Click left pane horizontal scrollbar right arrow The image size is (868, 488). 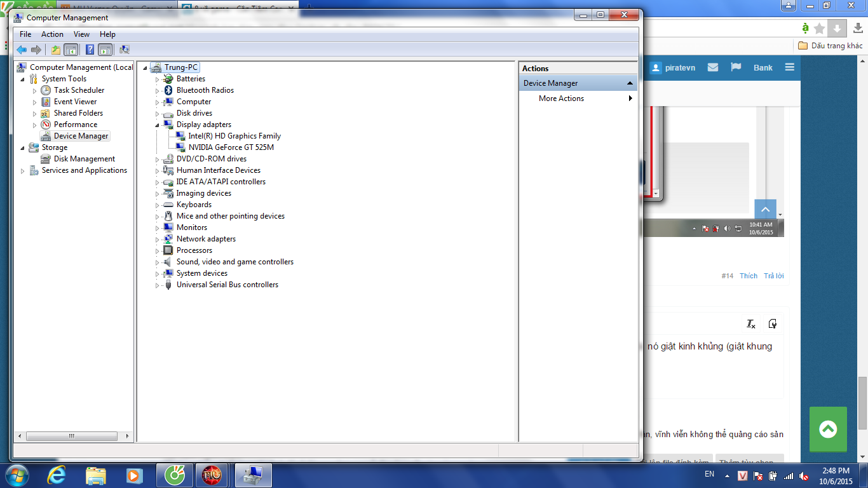pyautogui.click(x=128, y=437)
